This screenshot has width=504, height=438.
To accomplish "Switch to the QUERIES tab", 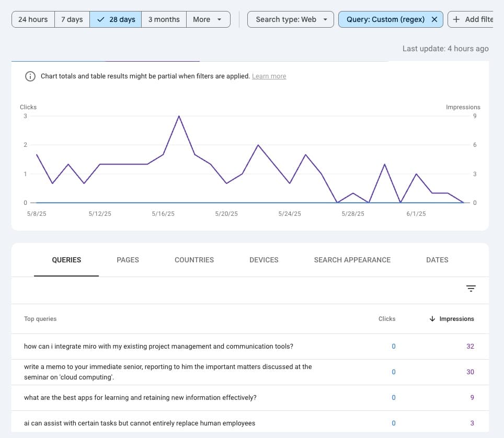I will click(66, 260).
